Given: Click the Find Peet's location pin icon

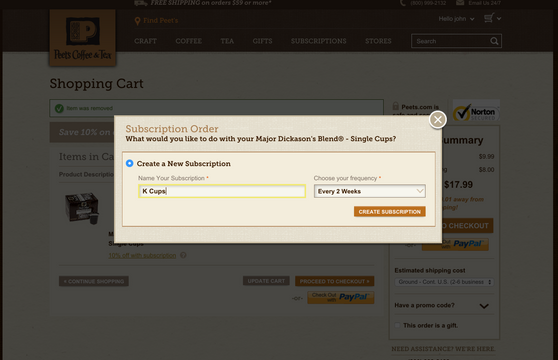Looking at the screenshot, I should [x=137, y=21].
